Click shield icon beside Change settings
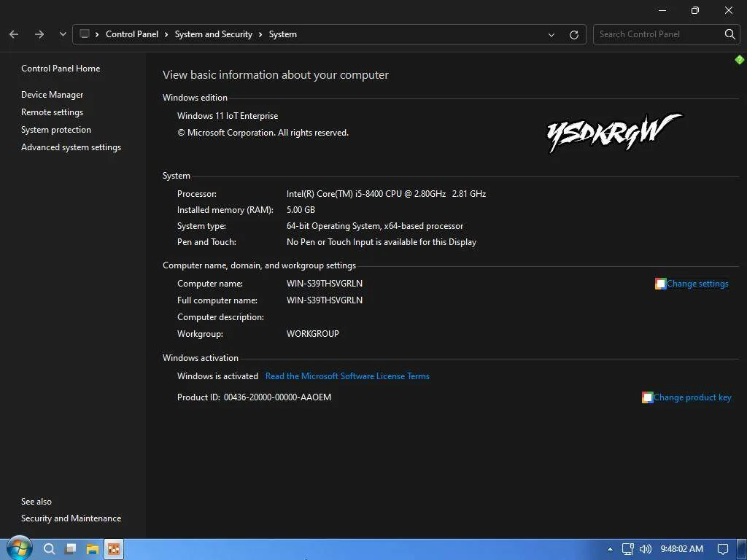Image resolution: width=747 pixels, height=560 pixels. point(660,284)
